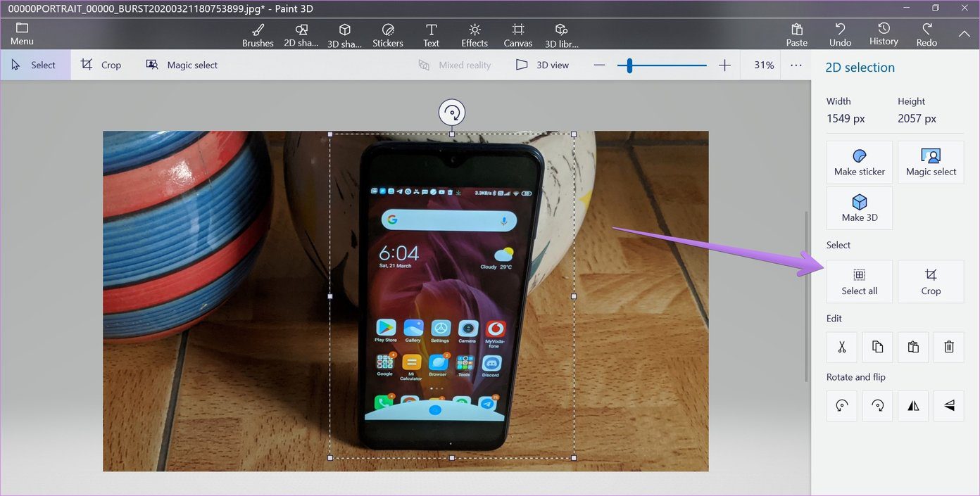980x496 pixels.
Task: Open the more options ellipsis menu
Action: pyautogui.click(x=796, y=65)
